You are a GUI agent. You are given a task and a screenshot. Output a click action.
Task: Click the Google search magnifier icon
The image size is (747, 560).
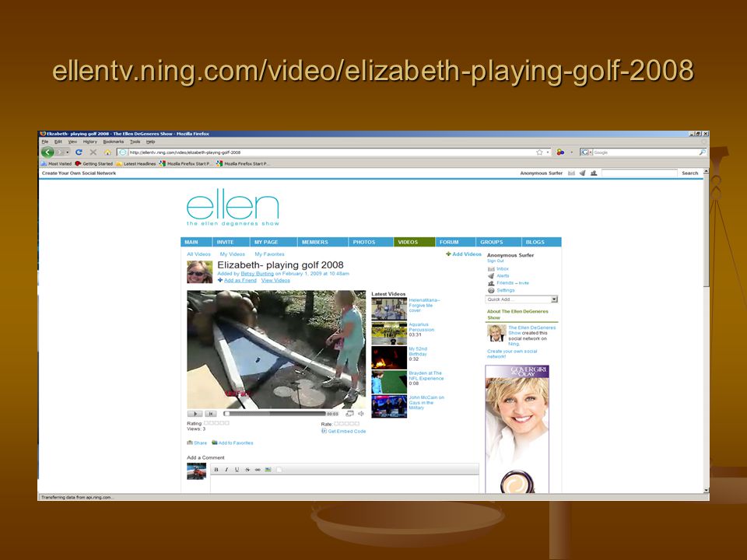[x=702, y=152]
